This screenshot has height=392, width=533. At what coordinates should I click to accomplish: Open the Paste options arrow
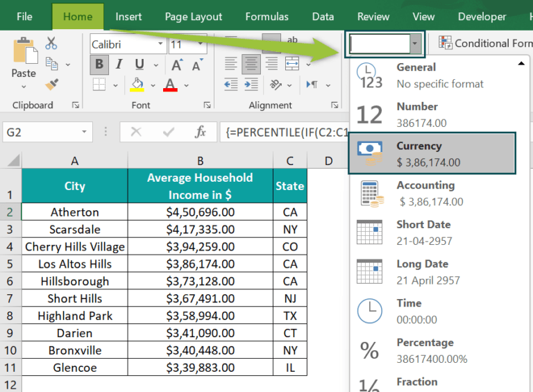(24, 87)
